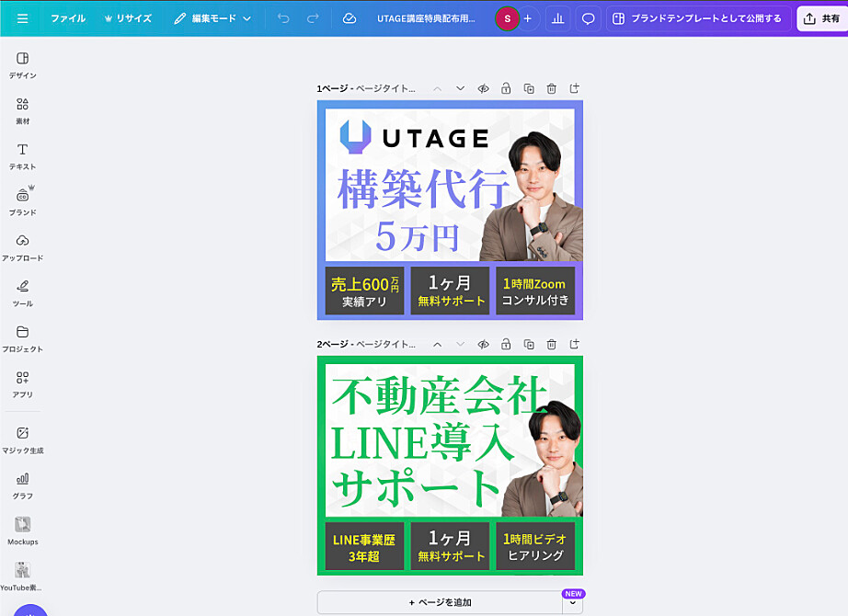The image size is (848, 616).
Task: Click page 2 title field
Action: (x=385, y=345)
